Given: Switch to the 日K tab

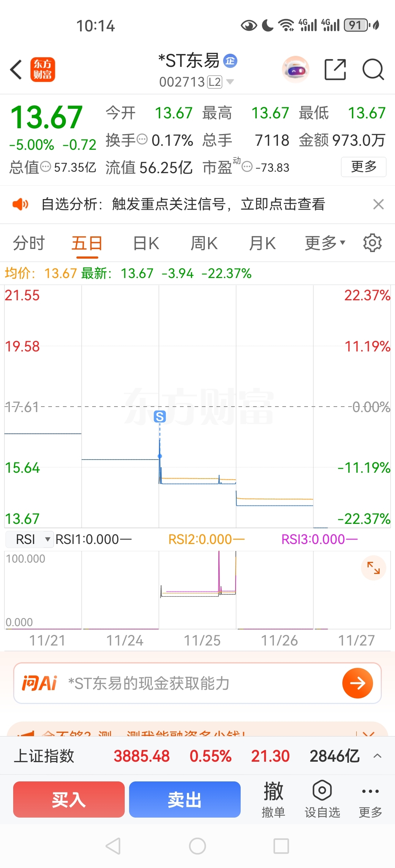Looking at the screenshot, I should (146, 243).
